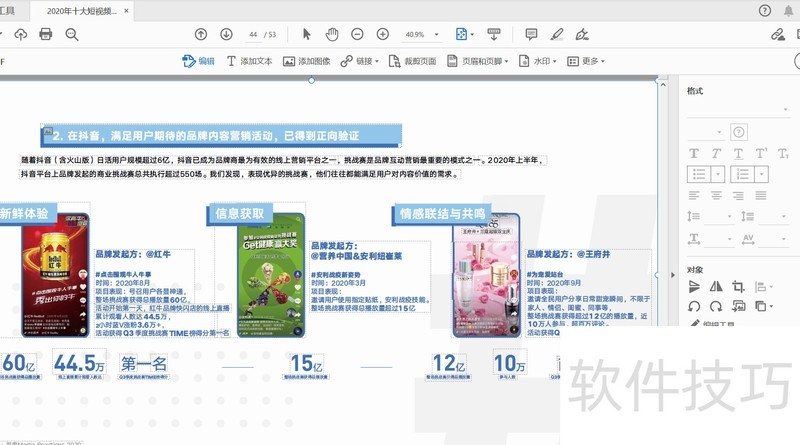Click the scrolling mode icon
The width and height of the screenshot is (800, 445).
[x=494, y=34]
